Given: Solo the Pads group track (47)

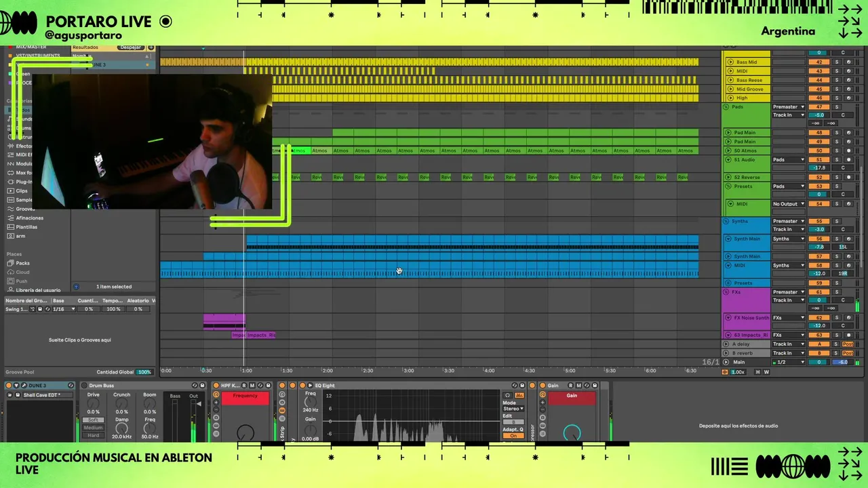Looking at the screenshot, I should 837,106.
